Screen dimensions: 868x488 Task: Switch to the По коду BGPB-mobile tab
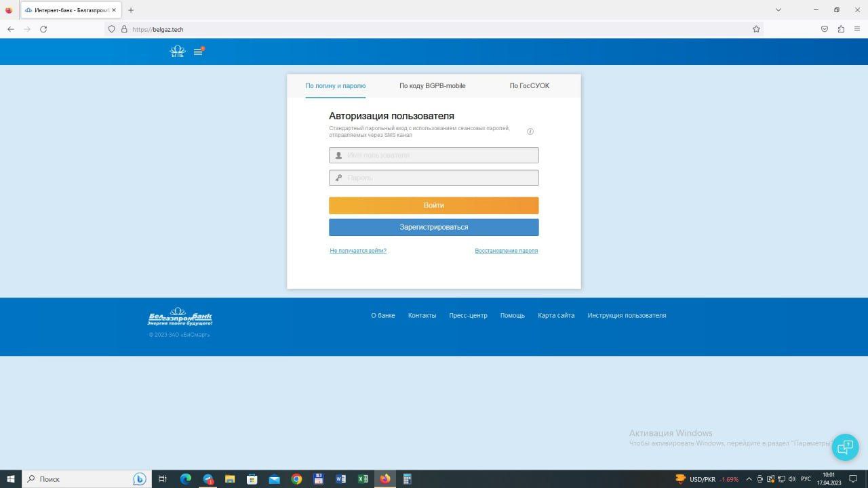(x=432, y=86)
